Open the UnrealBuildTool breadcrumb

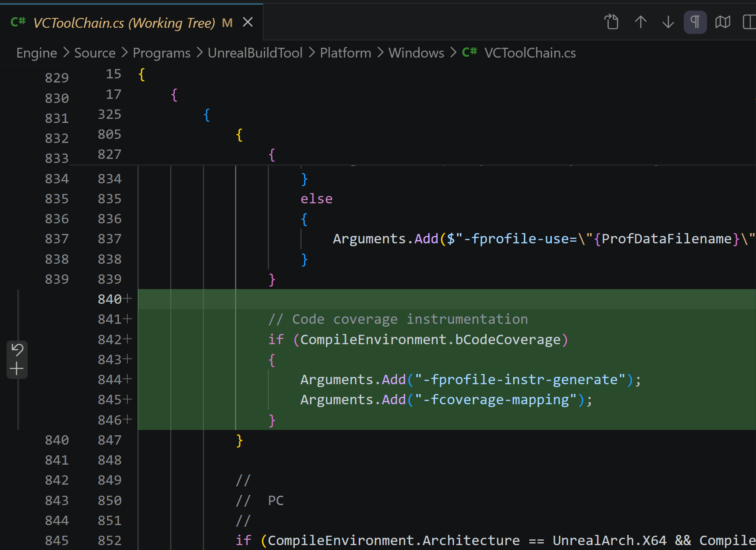(255, 53)
